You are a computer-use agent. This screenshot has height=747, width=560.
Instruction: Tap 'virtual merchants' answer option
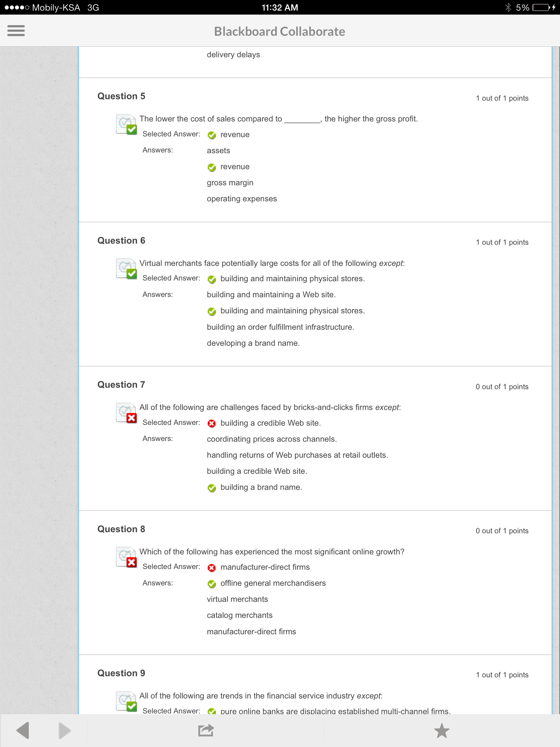[237, 599]
